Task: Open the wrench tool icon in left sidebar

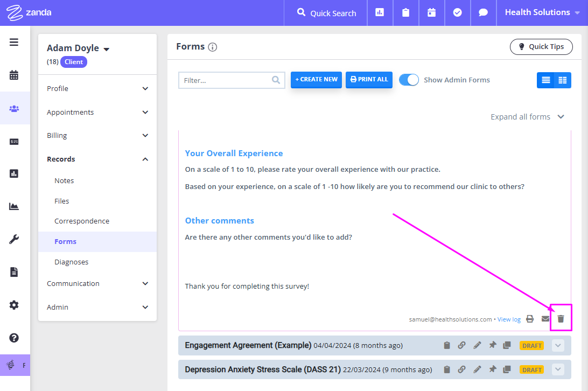Action: (14, 239)
